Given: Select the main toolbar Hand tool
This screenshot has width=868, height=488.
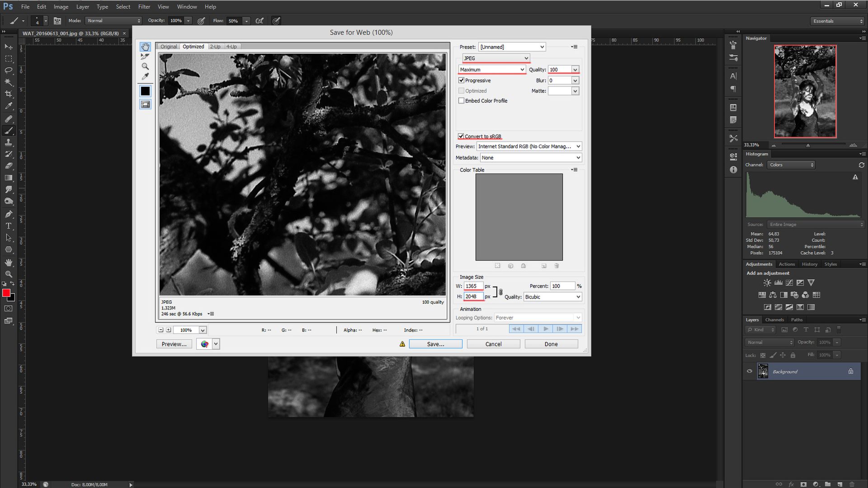Looking at the screenshot, I should pos(9,262).
